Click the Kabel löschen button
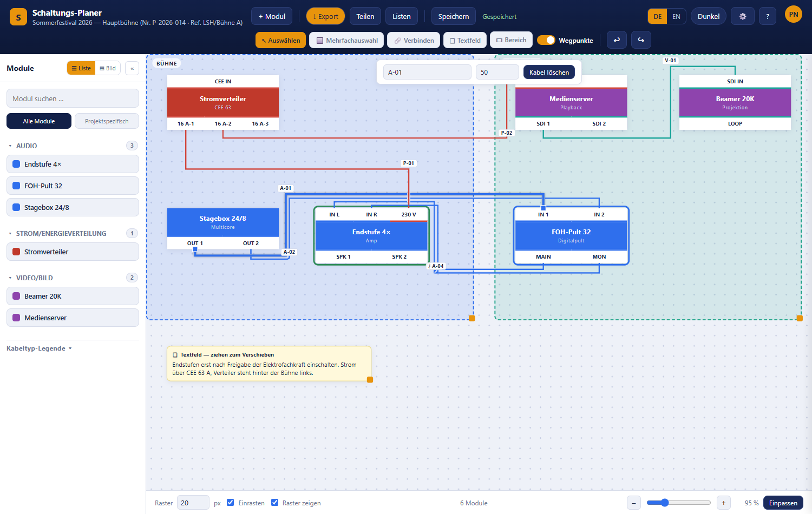The height and width of the screenshot is (514, 812). pos(549,72)
